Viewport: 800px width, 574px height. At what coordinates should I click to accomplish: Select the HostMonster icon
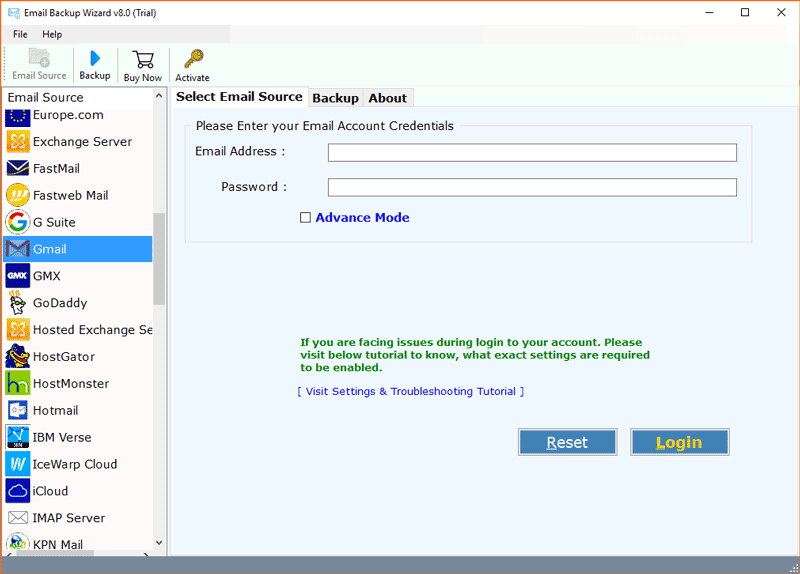pos(17,383)
